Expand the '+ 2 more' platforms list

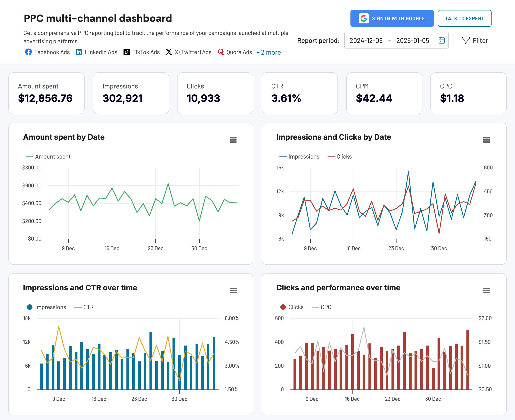tap(269, 52)
